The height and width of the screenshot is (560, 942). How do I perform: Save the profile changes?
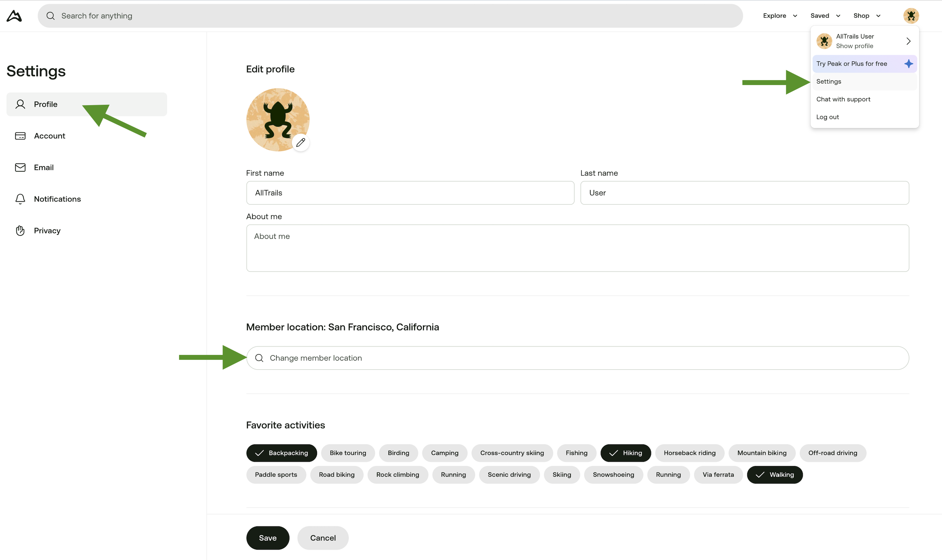(268, 538)
